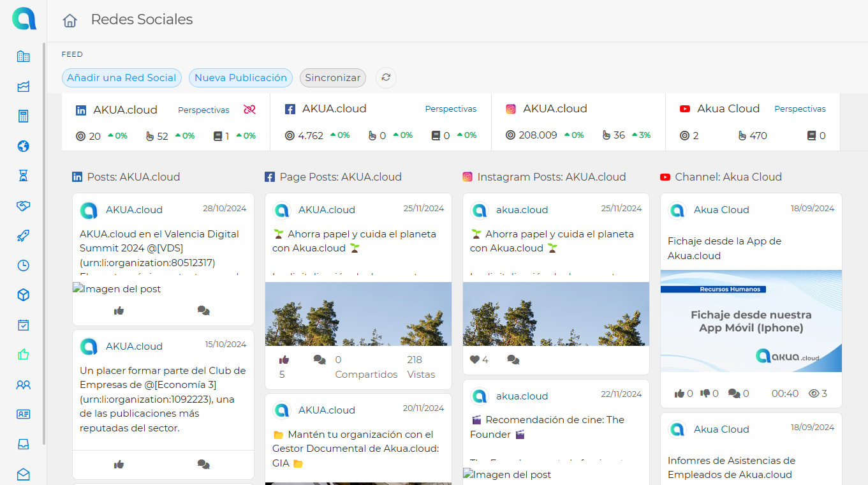Open the clock icon in sidebar
This screenshot has width=868, height=485.
coord(24,265)
